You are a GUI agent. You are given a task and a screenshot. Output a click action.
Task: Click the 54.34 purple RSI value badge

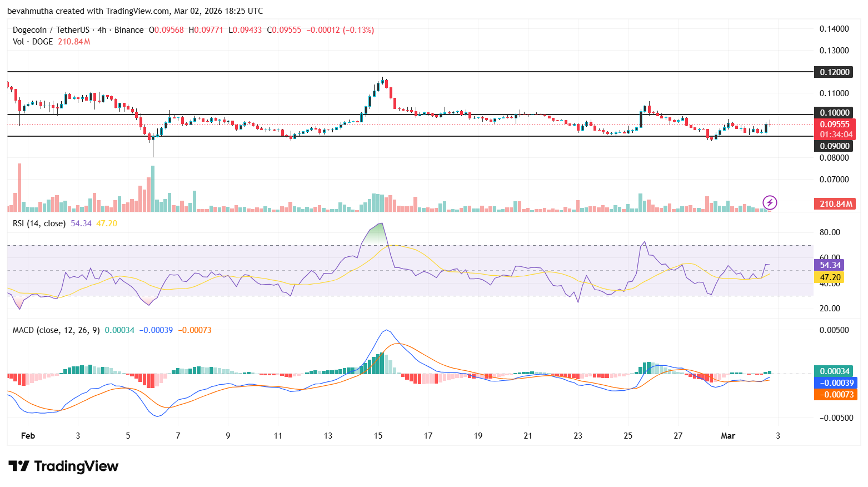(x=829, y=265)
